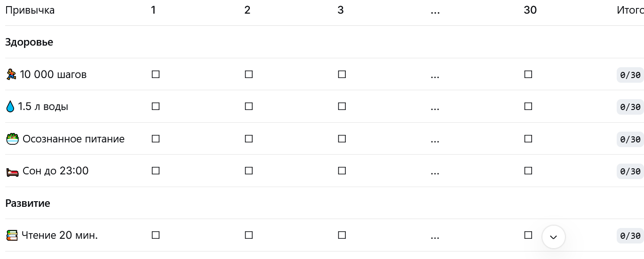The image size is (644, 259).
Task: Click the Итого column header
Action: click(630, 10)
